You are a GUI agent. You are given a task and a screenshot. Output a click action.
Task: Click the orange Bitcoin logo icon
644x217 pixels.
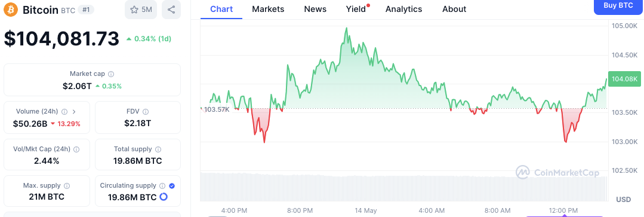(11, 10)
